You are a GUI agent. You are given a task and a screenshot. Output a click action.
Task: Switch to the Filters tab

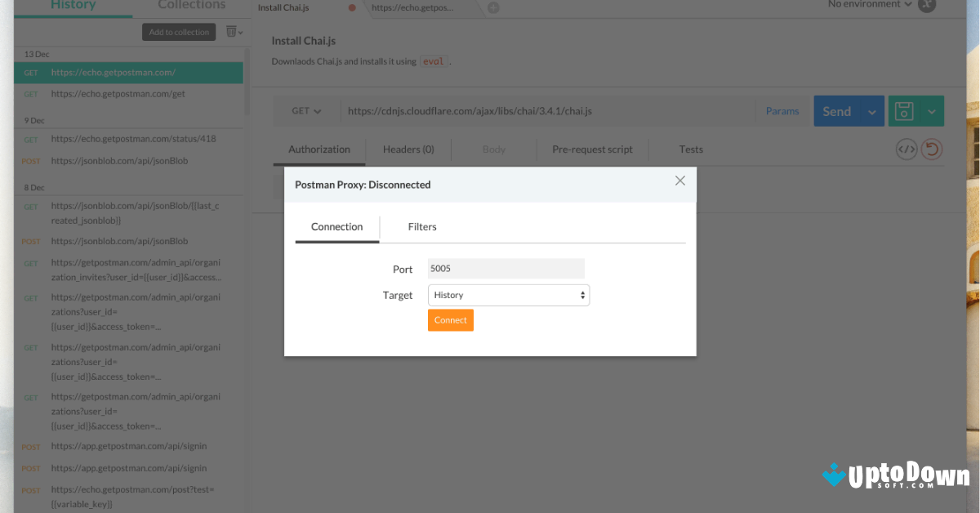[x=422, y=226]
